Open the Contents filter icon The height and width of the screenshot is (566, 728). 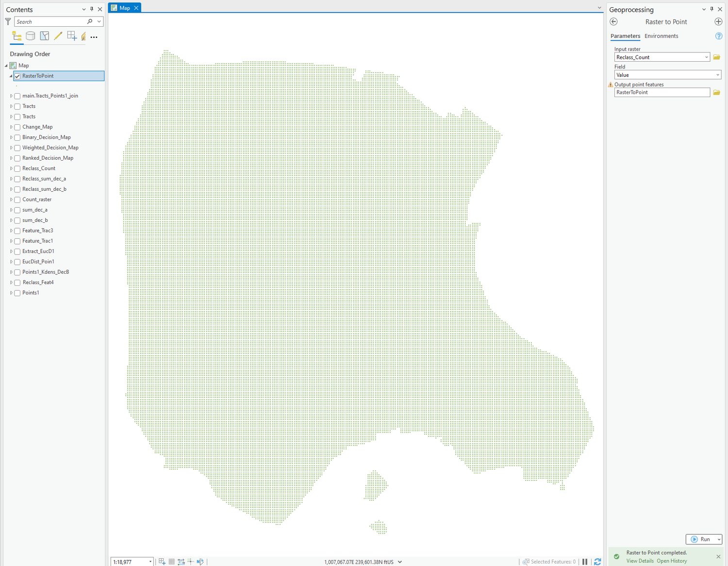(x=8, y=21)
